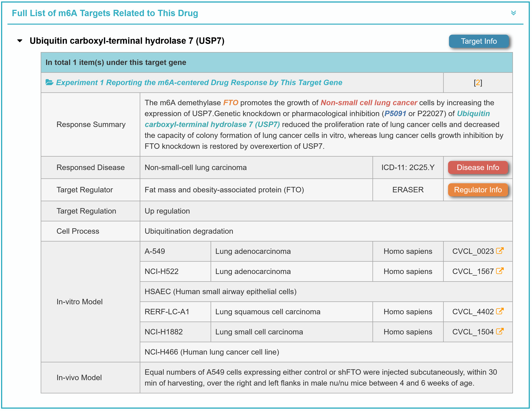The width and height of the screenshot is (532, 411).
Task: Collapse the USP7 target triangle
Action: (x=20, y=41)
